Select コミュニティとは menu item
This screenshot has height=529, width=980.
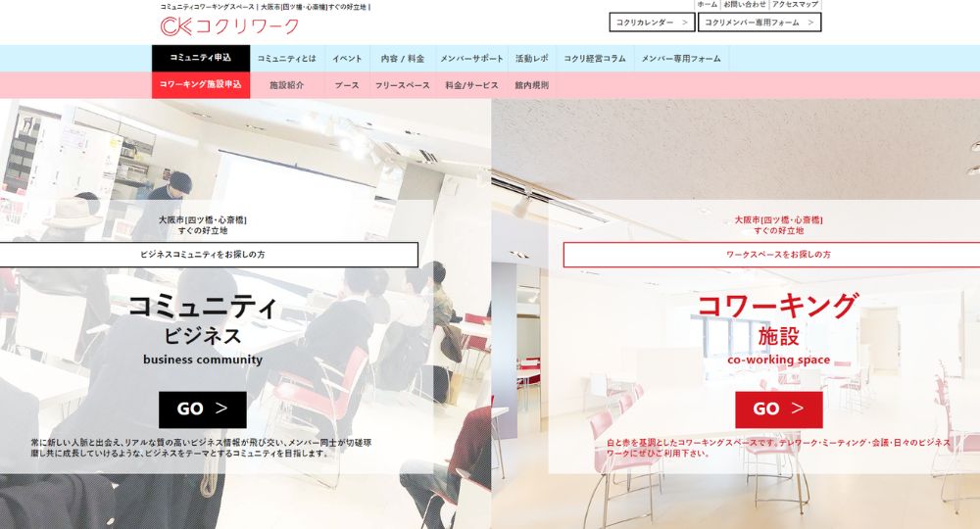tap(286, 59)
